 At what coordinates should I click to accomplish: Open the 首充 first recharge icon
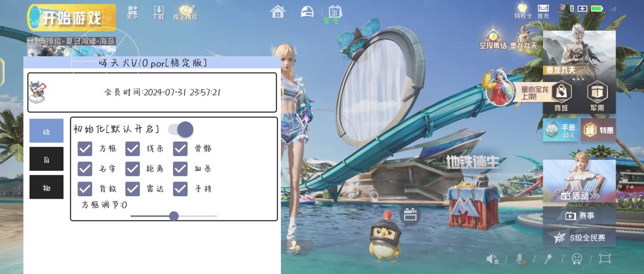543,12
